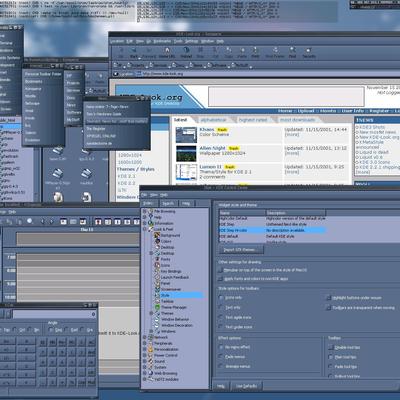Click the Security icon in Konqueror toolbar

(308, 50)
